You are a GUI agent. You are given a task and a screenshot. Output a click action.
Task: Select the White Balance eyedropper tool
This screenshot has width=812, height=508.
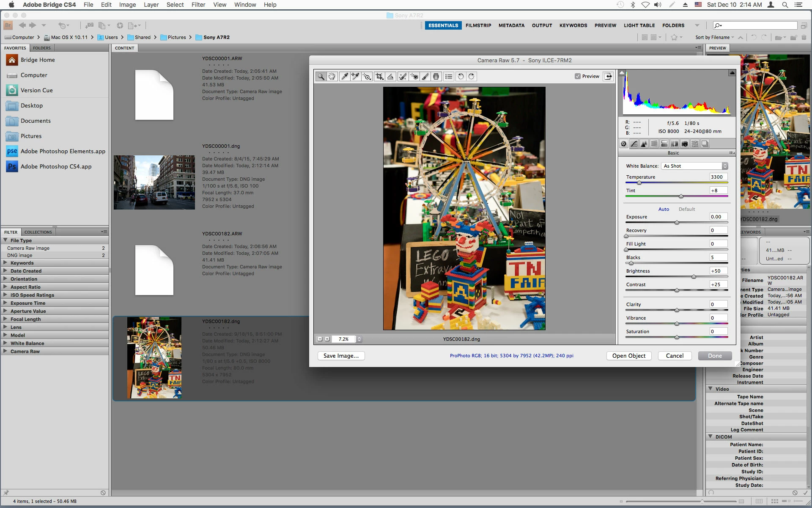(344, 77)
